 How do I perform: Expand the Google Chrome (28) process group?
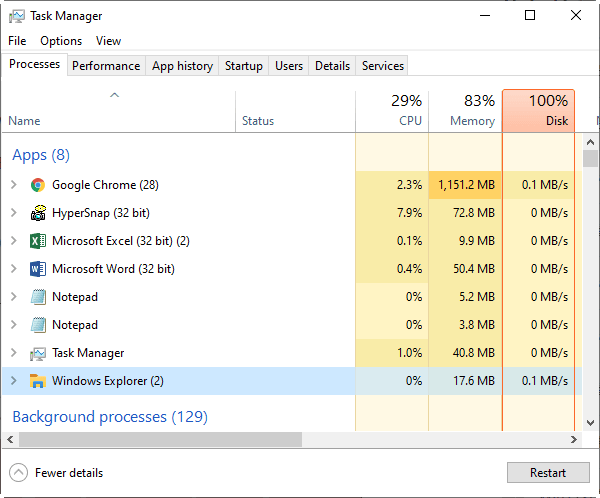(14, 185)
